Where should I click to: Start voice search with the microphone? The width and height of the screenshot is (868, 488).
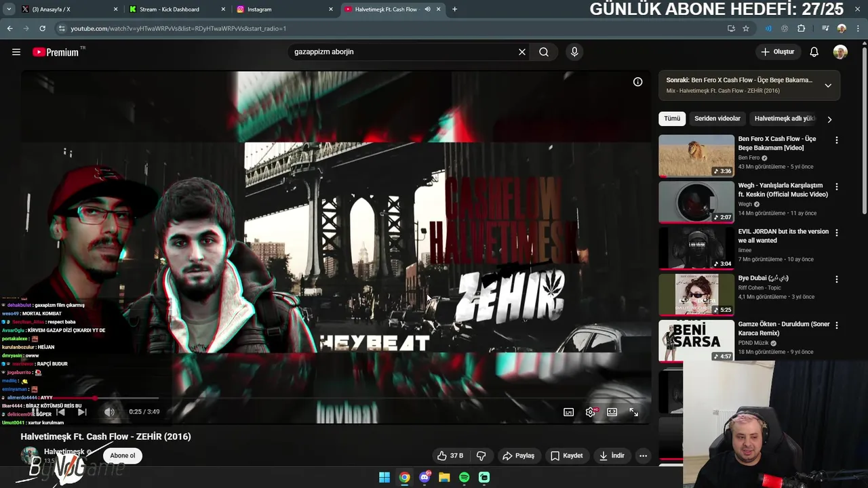pos(574,52)
